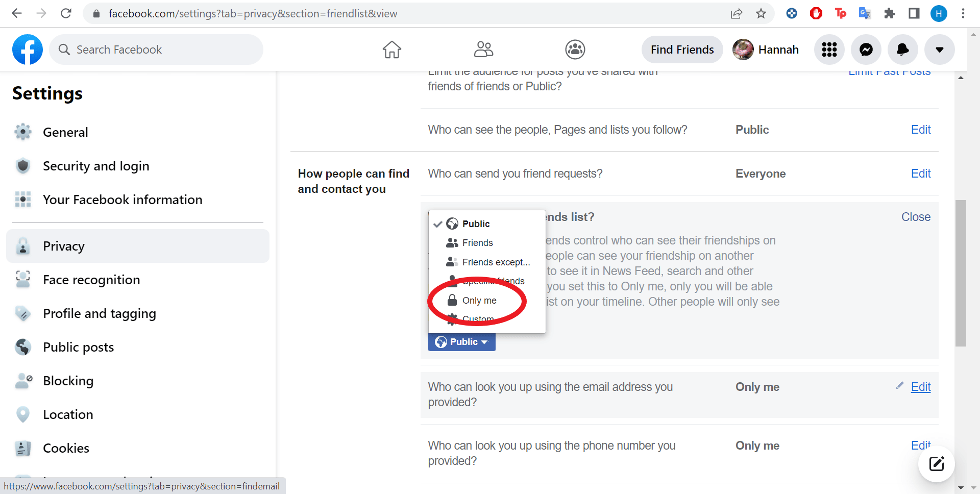Click the Find Friends button

[x=682, y=50]
